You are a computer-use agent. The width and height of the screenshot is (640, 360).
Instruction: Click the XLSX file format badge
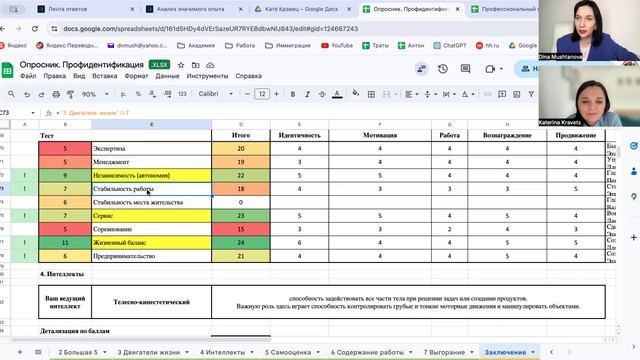coord(159,65)
